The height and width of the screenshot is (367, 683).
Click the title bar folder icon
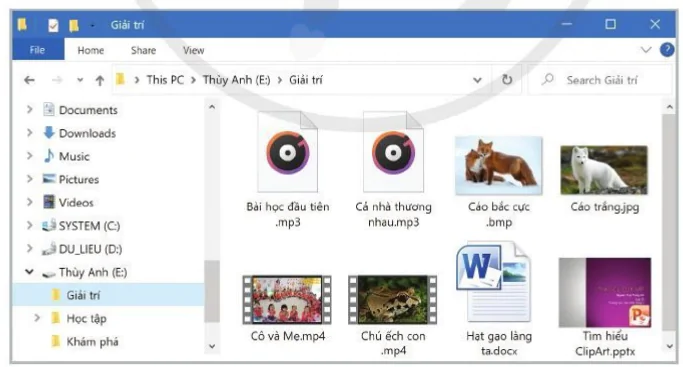tap(22, 24)
